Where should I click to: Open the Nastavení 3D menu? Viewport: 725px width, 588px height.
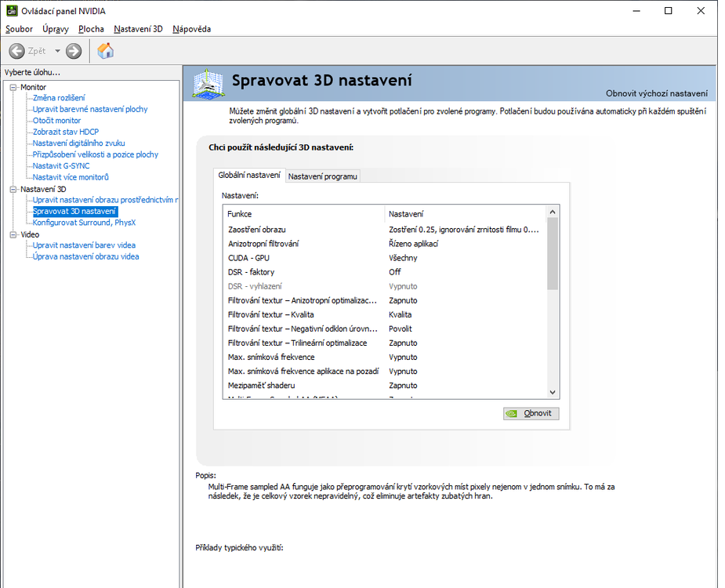pos(138,29)
